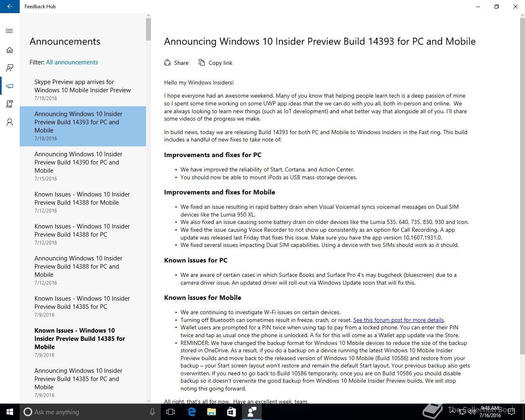Open the Quests icon in sidebar
The image size is (525, 420).
9,104
